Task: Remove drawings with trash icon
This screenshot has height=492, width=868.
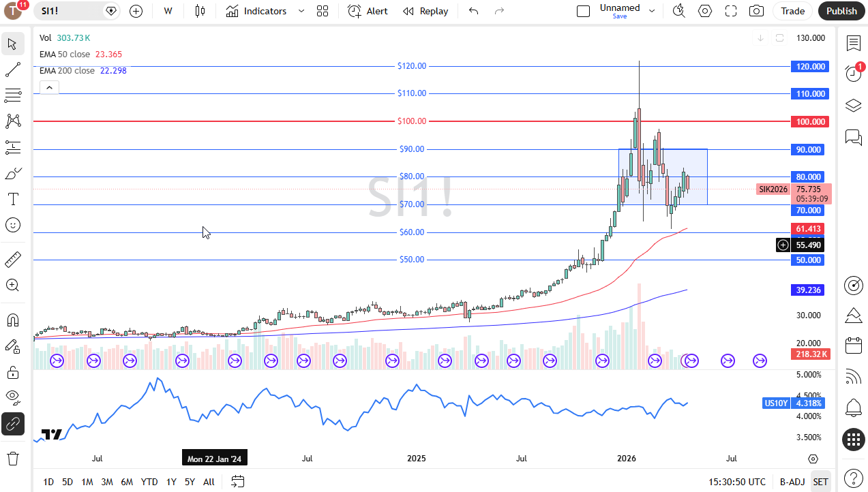Action: [12, 457]
